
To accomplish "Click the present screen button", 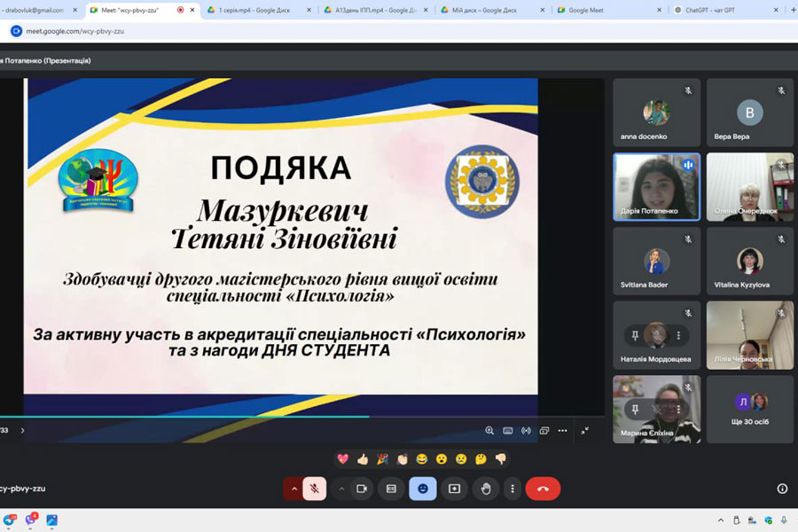I will click(454, 489).
